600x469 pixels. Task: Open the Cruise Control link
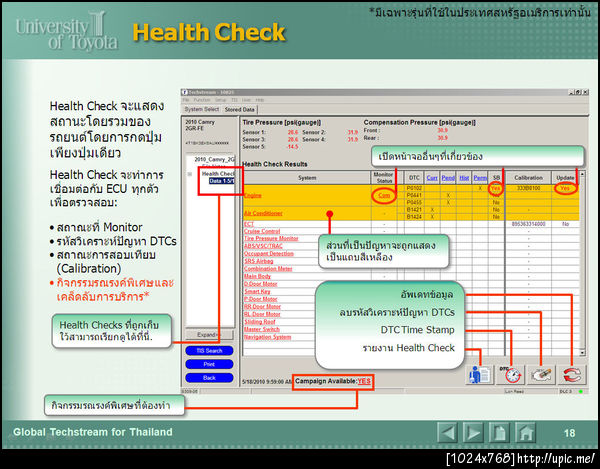click(x=262, y=231)
